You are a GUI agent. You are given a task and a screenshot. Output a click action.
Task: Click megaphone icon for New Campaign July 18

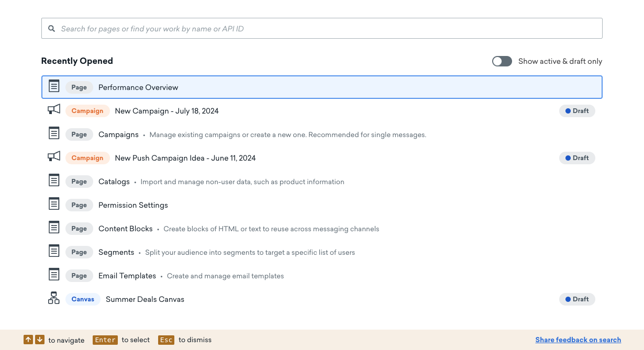[54, 109]
